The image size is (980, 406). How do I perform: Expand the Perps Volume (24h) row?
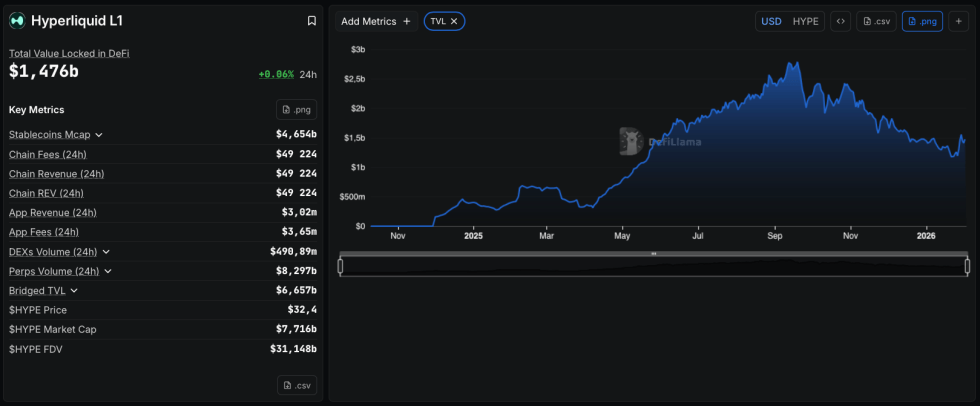[108, 272]
